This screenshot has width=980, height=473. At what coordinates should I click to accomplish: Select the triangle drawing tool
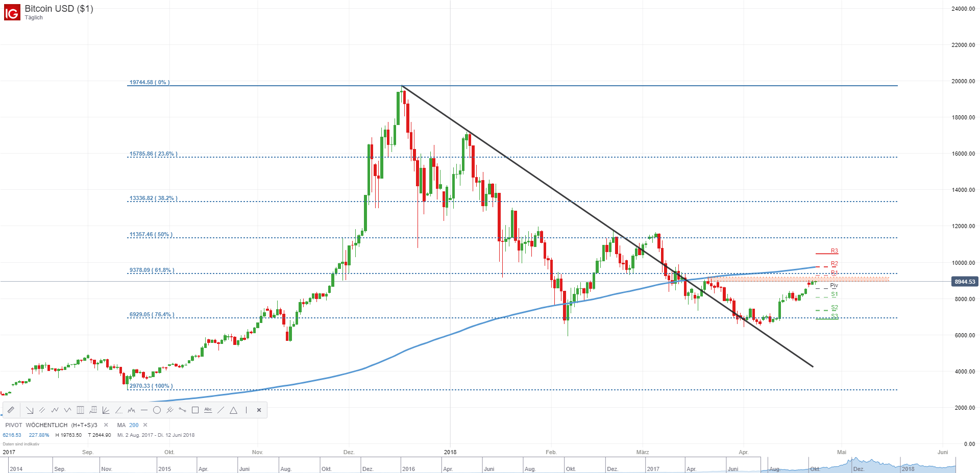click(x=234, y=410)
